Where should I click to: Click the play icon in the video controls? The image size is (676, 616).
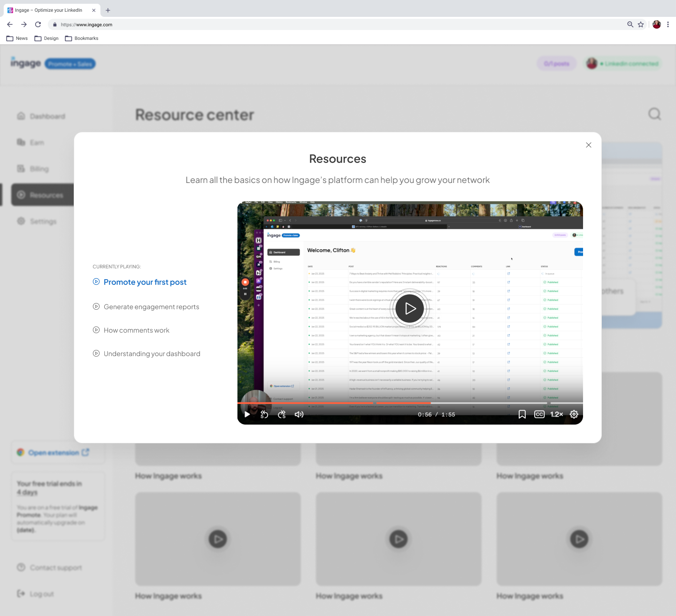tap(247, 414)
